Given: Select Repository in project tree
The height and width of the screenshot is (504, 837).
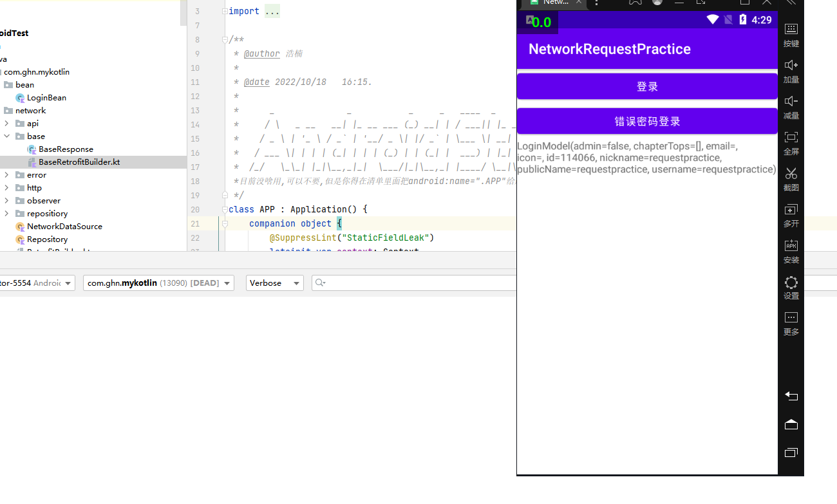Looking at the screenshot, I should (48, 239).
